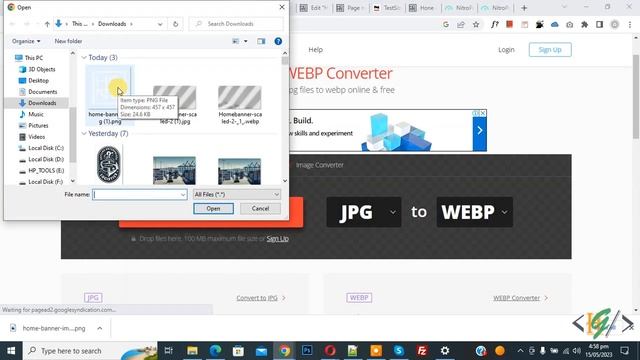This screenshot has height=360, width=640.
Task: Close the AdChoices ad with X
Action: tap(483, 113)
